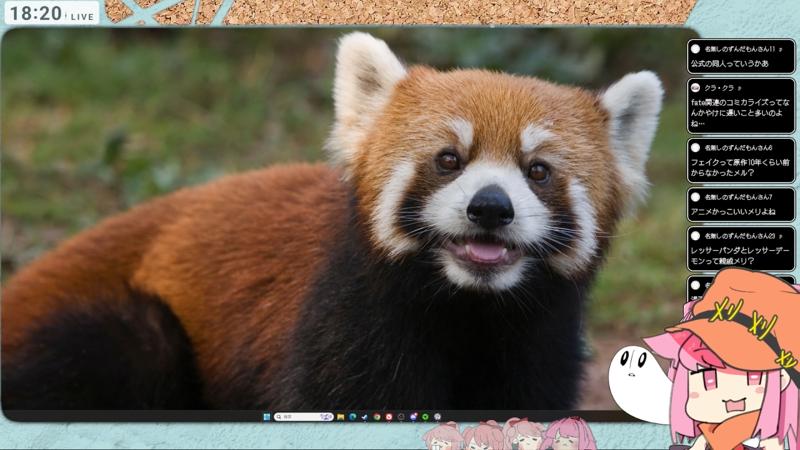Open the Windows Start menu
Image resolution: width=800 pixels, height=450 pixels.
[267, 417]
